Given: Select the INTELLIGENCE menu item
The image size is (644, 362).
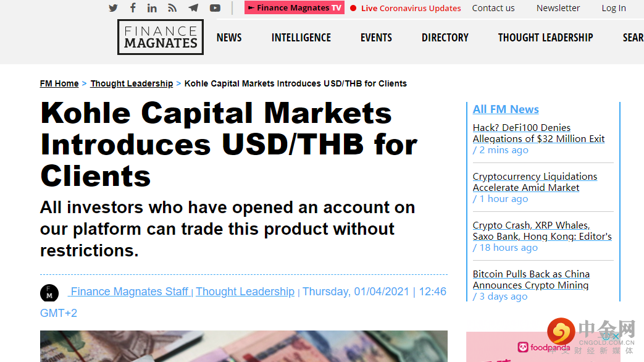Looking at the screenshot, I should [x=301, y=38].
